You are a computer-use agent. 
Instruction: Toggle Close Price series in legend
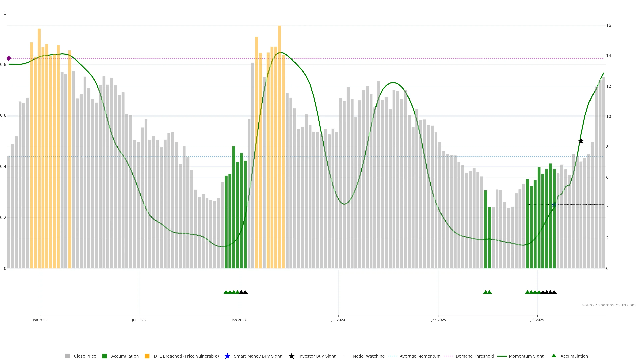(x=85, y=356)
